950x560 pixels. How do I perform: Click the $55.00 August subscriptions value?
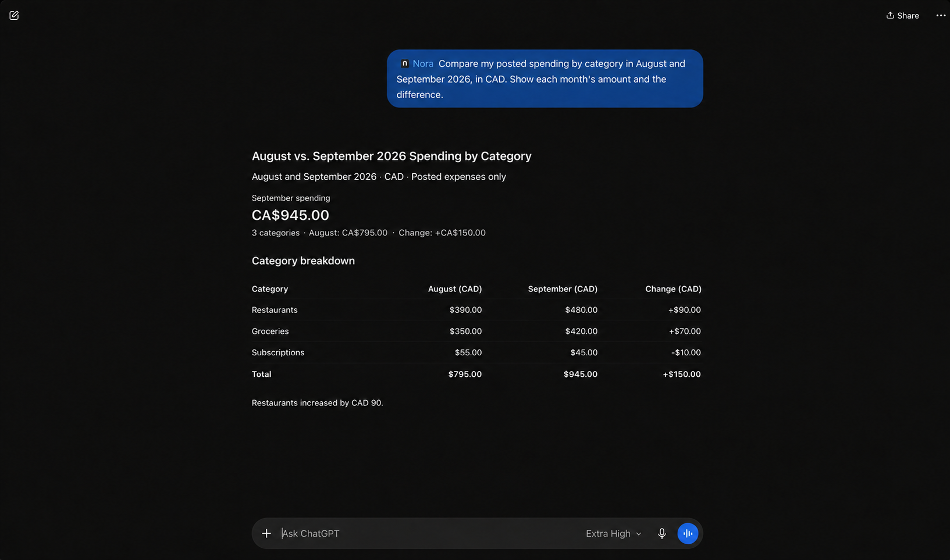468,352
